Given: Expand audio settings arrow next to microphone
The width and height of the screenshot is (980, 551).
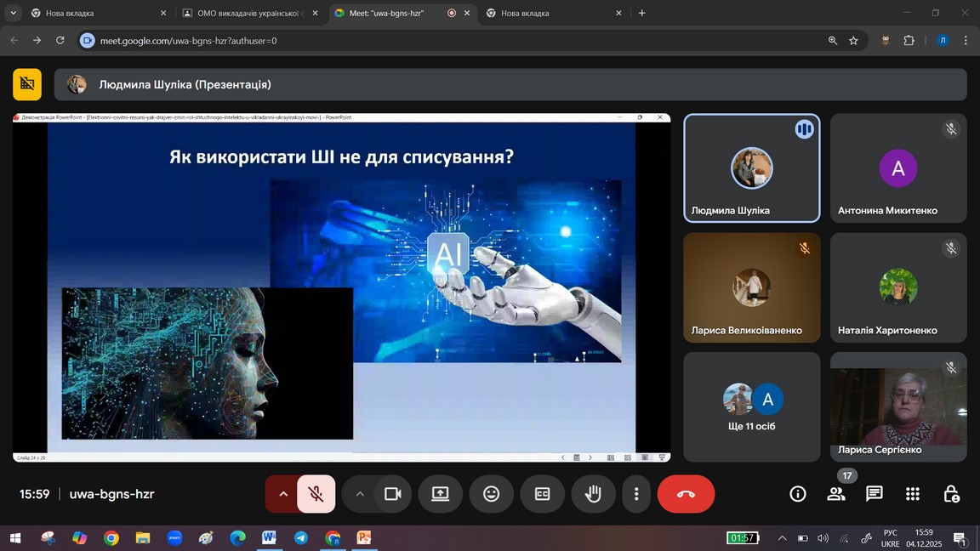Looking at the screenshot, I should [282, 494].
